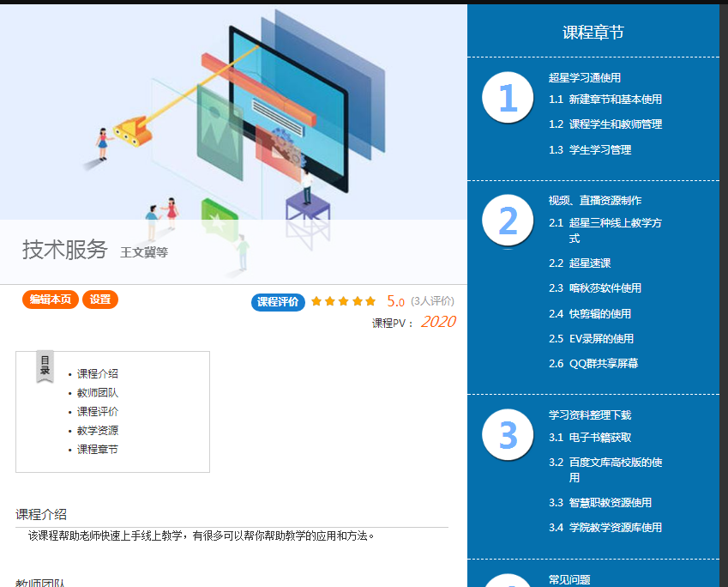Jump to 教师团队 in the contents list
728x587 pixels.
pyautogui.click(x=98, y=393)
